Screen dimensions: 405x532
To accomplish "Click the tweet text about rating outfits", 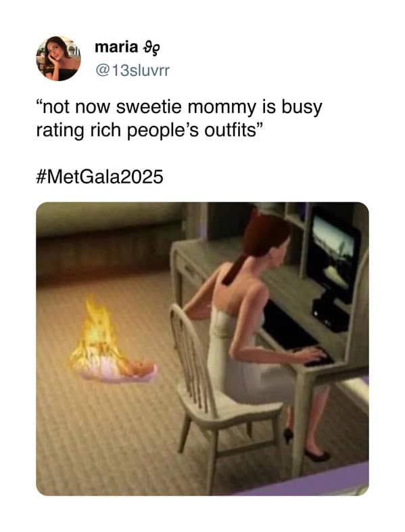I will coord(179,118).
